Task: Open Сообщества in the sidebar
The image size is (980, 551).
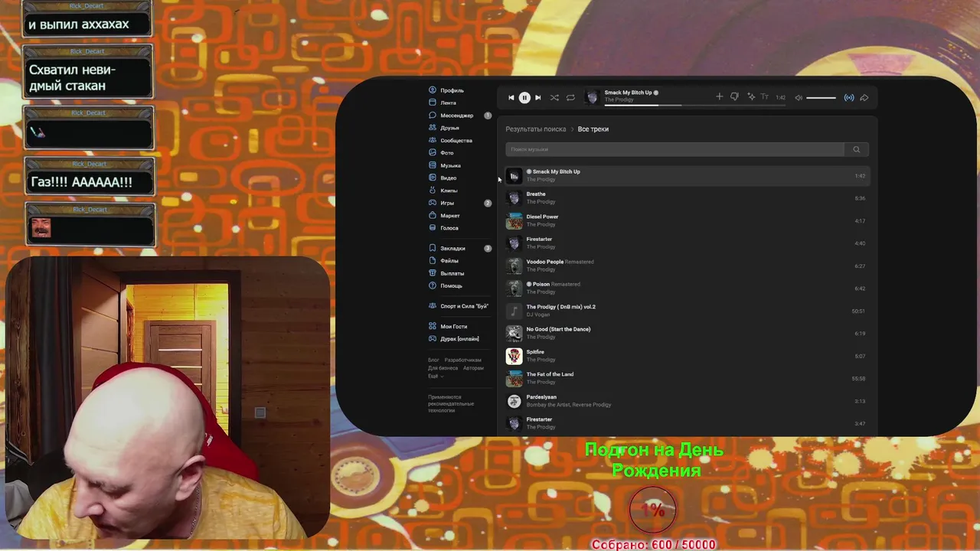Action: tap(456, 141)
